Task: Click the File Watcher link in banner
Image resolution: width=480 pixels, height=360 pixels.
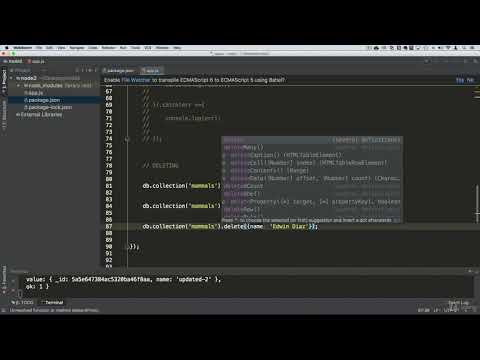Action: coord(136,80)
